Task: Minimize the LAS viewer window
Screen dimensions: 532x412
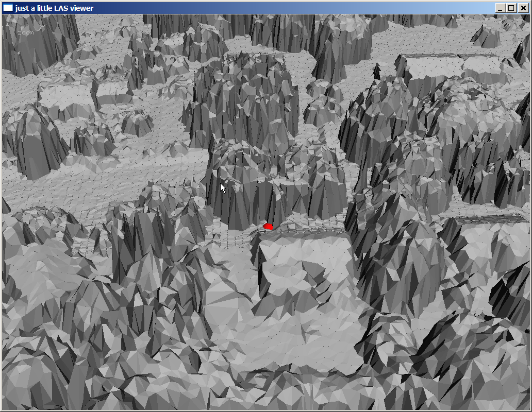Action: point(501,8)
